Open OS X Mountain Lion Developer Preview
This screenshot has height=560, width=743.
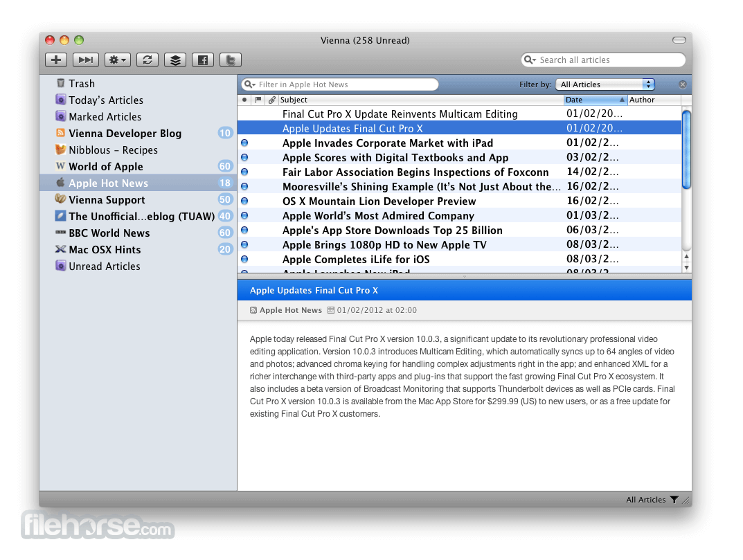[x=379, y=201]
